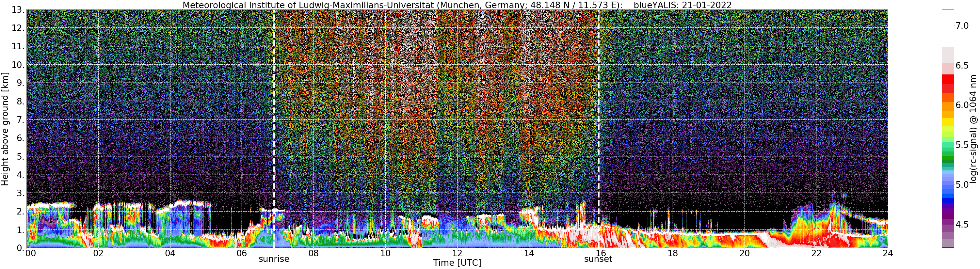This screenshot has width=980, height=269.
Task: Click the x-axis tick label '20'
Action: coord(745,253)
